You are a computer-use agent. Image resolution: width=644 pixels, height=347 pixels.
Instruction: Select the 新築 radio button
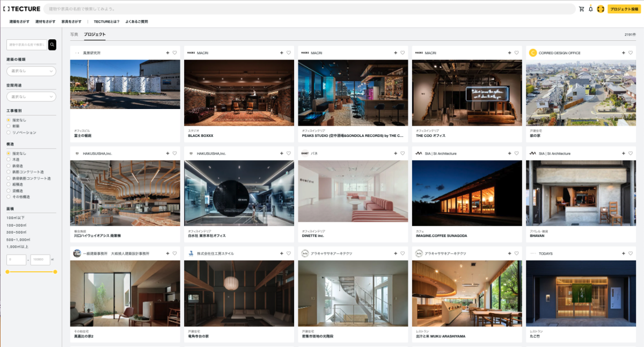[9, 126]
